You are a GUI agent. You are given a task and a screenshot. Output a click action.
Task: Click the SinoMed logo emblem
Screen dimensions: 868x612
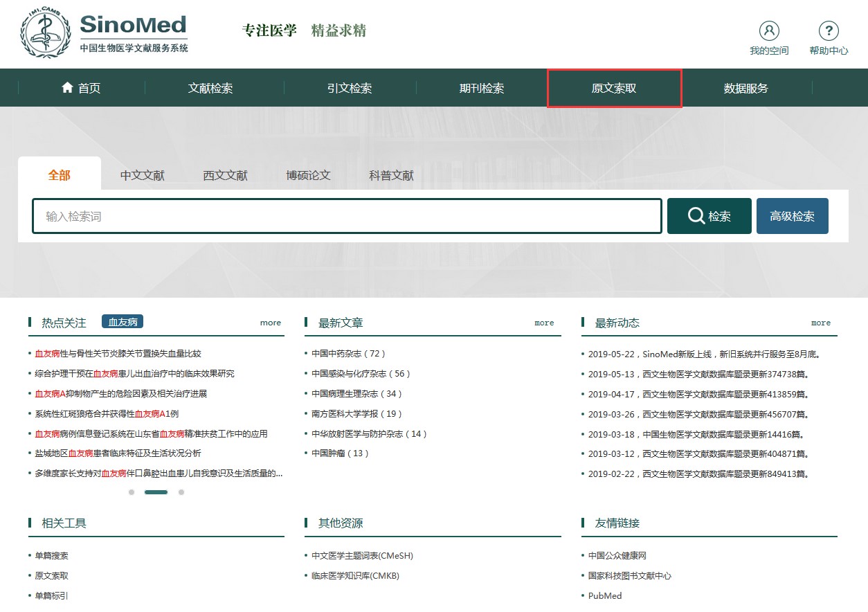click(46, 33)
